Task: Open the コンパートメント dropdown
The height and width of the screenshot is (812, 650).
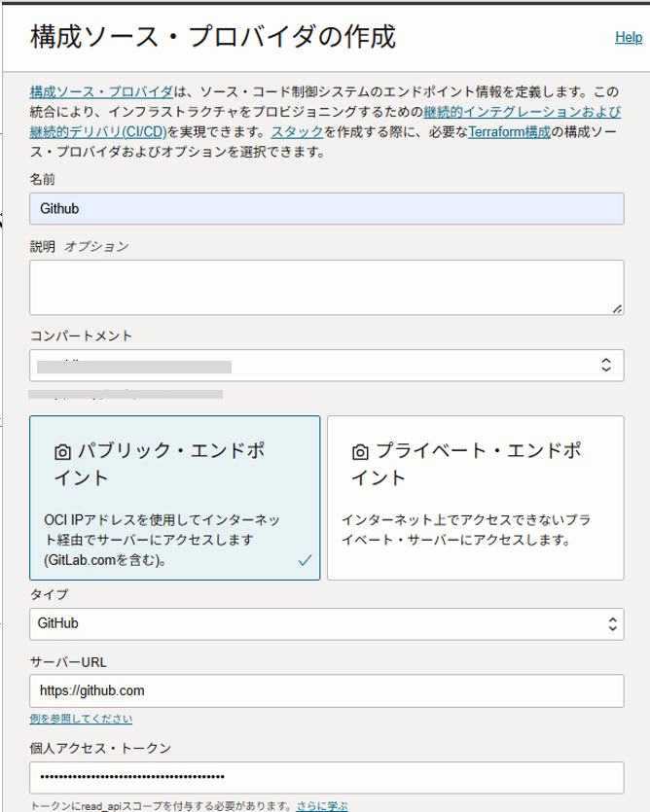Action: coord(327,365)
